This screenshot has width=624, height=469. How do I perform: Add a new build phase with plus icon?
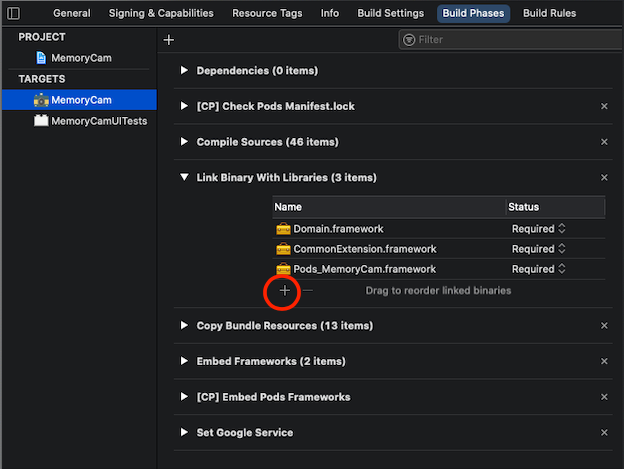[x=169, y=40]
